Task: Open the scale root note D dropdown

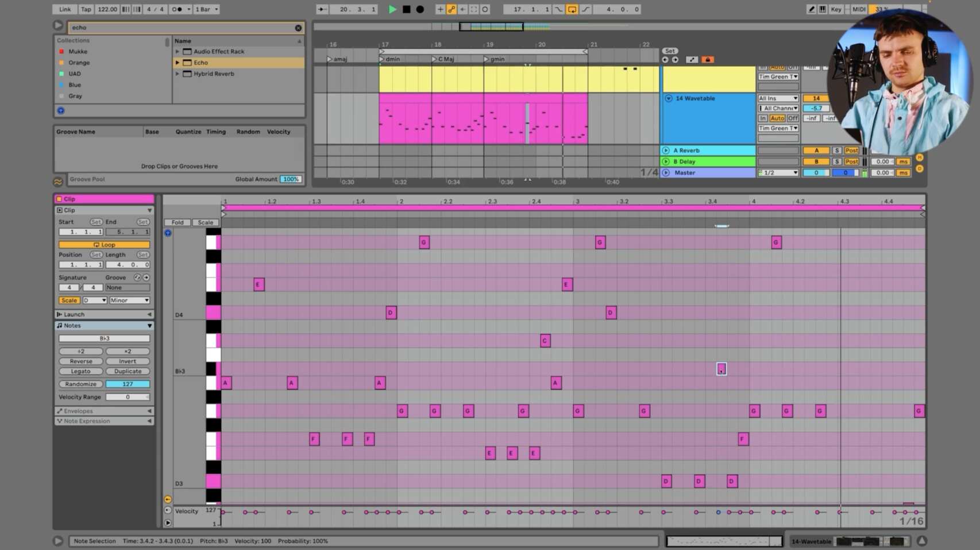Action: click(x=95, y=300)
